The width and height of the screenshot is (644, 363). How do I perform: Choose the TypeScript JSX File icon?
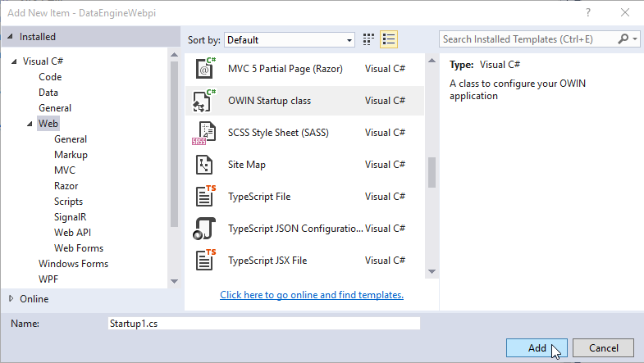tap(204, 261)
